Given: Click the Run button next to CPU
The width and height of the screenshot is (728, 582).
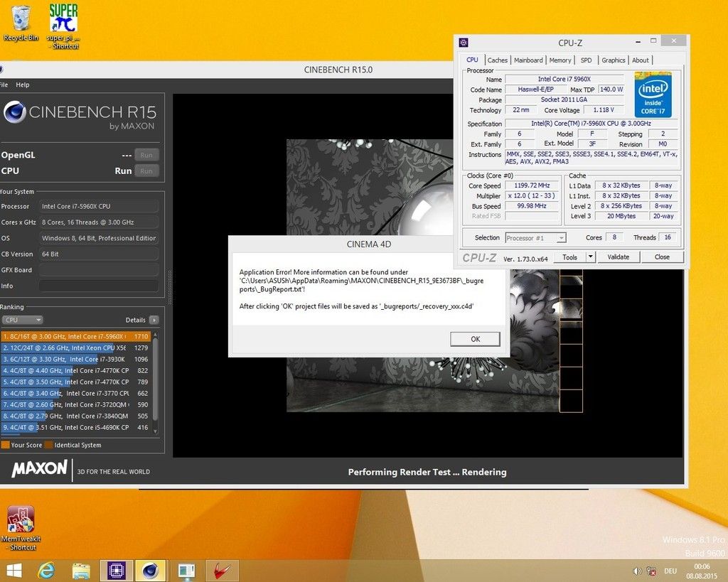Looking at the screenshot, I should pos(146,171).
